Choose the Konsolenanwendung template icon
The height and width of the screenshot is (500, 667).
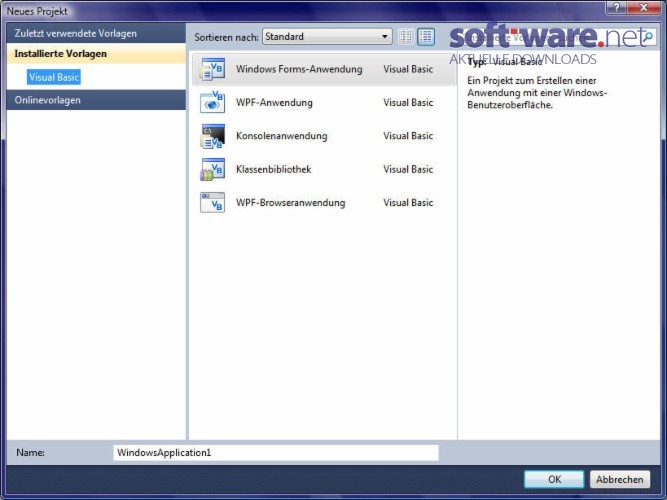click(x=212, y=136)
